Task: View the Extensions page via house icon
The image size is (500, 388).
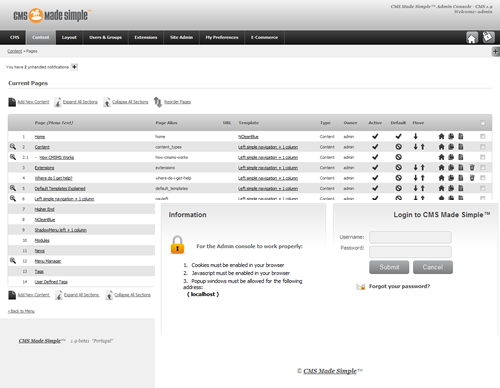Action: [x=441, y=167]
